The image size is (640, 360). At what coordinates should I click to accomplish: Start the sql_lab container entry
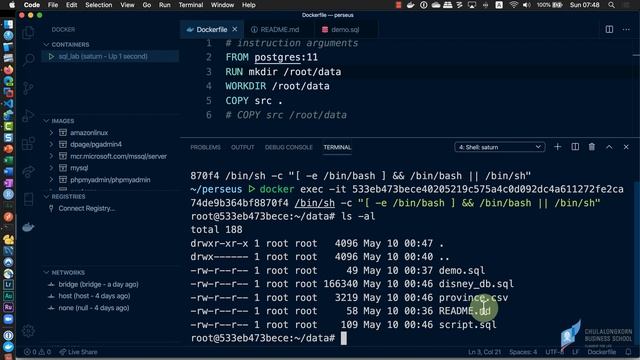pos(110,56)
